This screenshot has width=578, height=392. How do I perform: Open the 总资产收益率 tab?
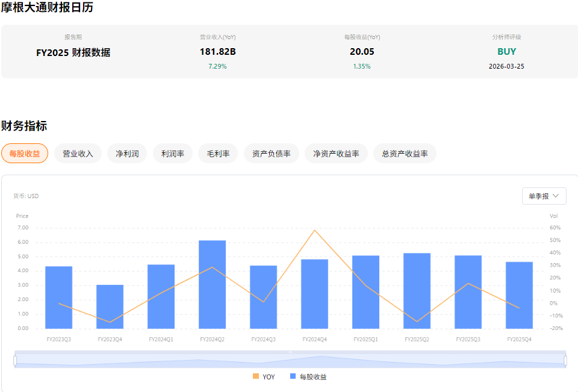pos(405,154)
